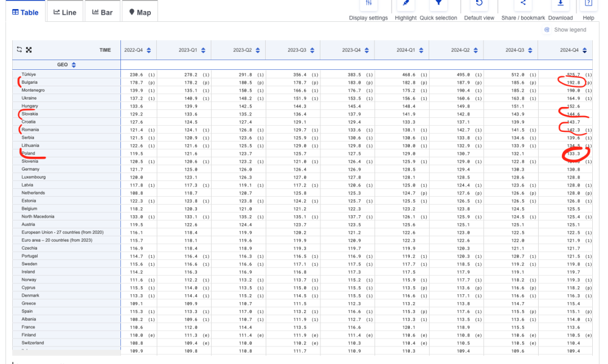Sort the GEO column arrows
Image resolution: width=608 pixels, height=364 pixels.
coord(74,64)
